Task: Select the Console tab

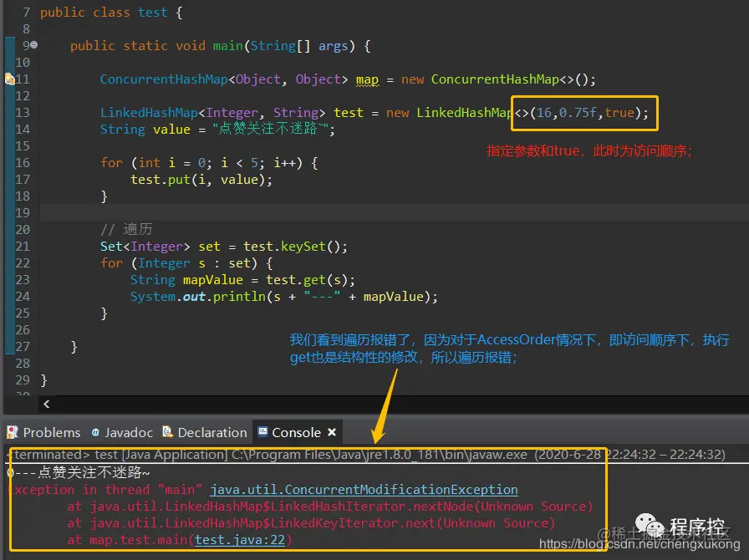Action: click(x=296, y=432)
